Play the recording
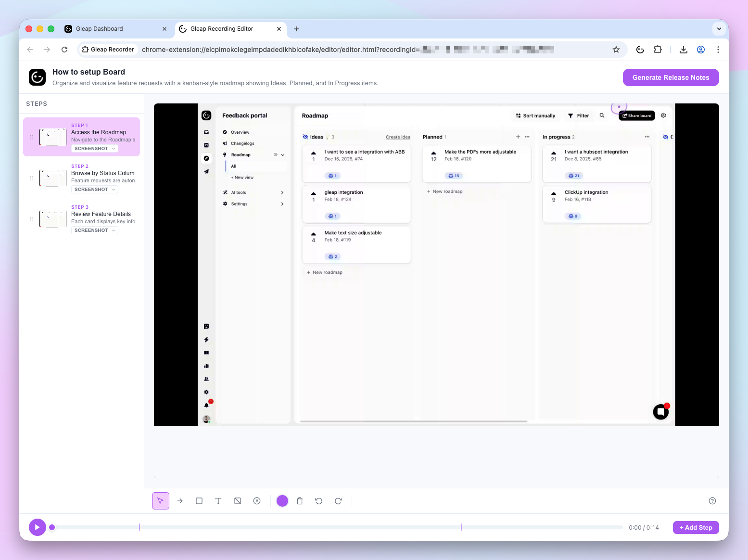The image size is (748, 560). (37, 527)
